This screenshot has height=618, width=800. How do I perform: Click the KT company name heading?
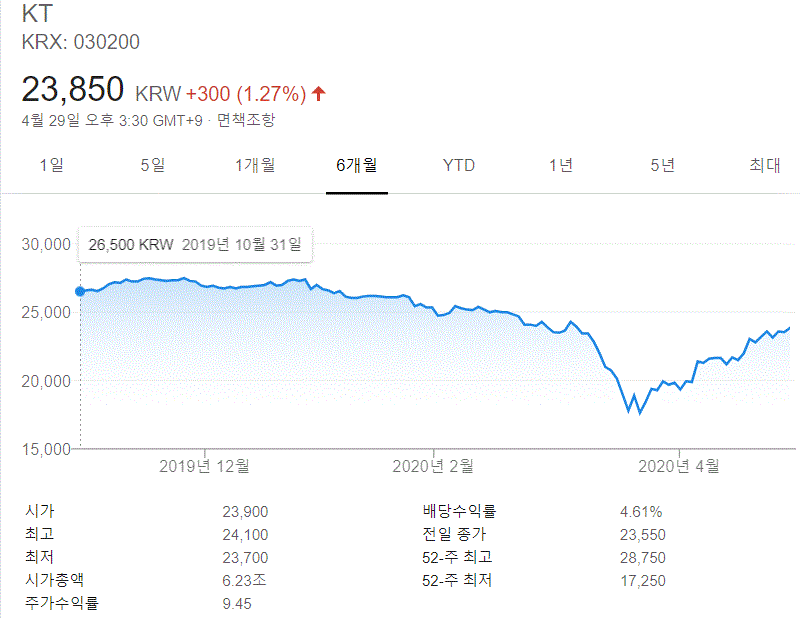37,13
